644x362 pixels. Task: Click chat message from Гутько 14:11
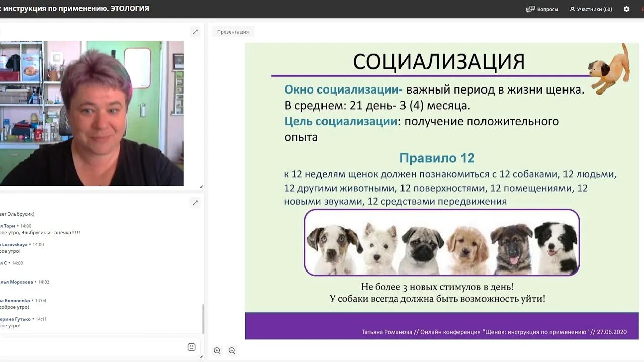tap(23, 322)
